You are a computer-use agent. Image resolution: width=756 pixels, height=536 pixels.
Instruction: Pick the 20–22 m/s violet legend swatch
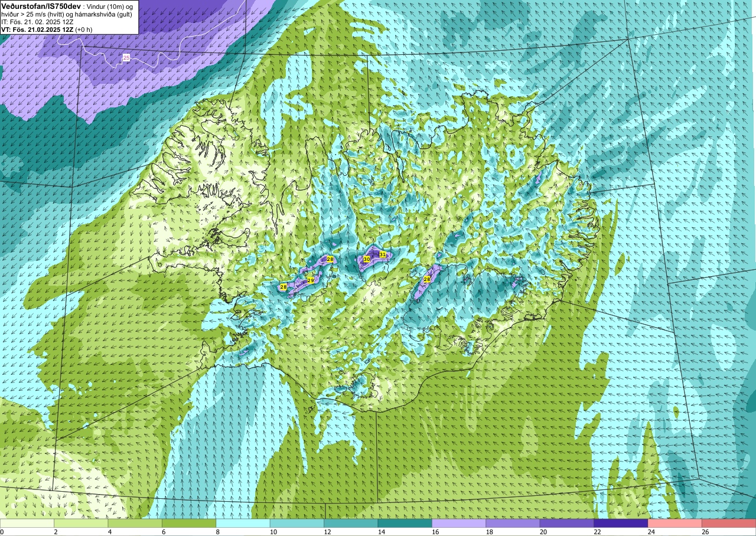tap(567, 523)
